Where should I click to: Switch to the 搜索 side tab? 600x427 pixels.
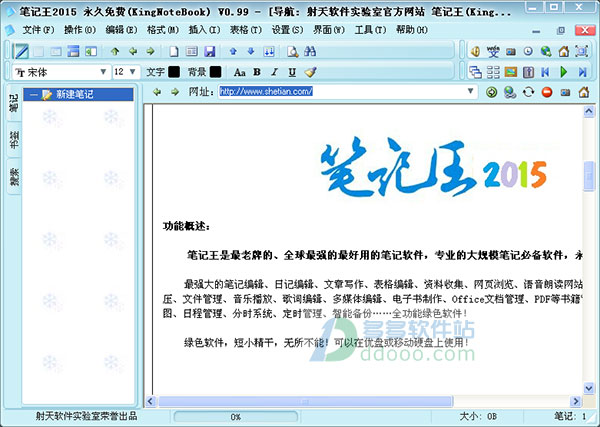point(14,176)
